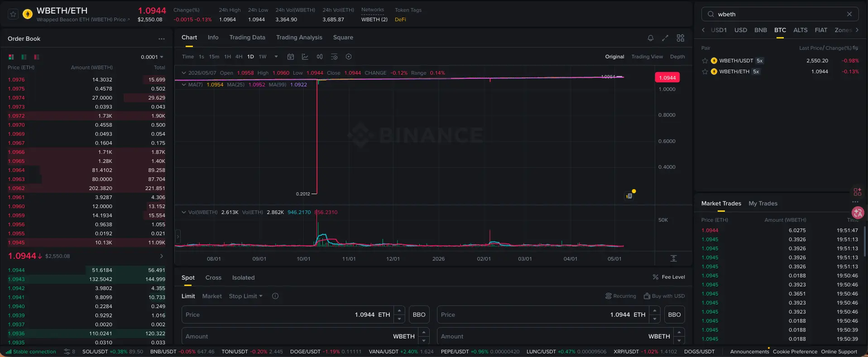868x357 pixels.
Task: Open chart display settings icon
Action: (334, 57)
